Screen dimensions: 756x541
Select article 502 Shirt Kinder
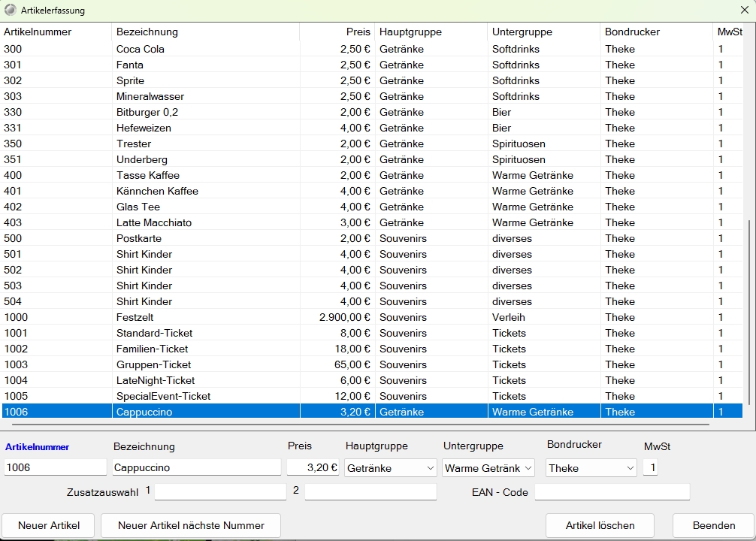point(372,270)
